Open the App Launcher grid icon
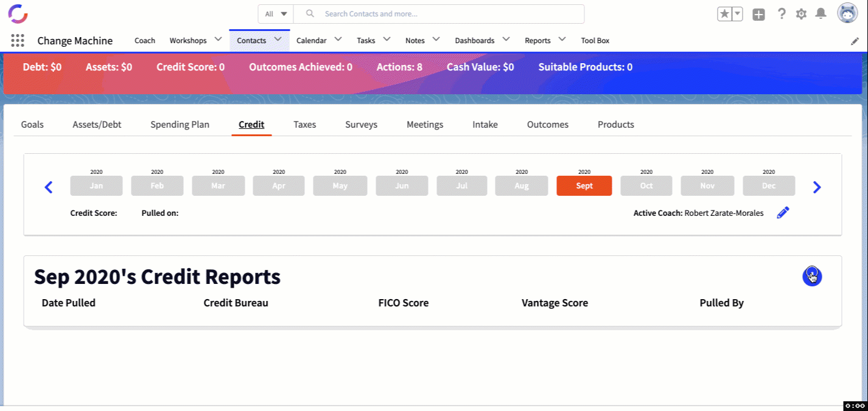 [x=18, y=41]
